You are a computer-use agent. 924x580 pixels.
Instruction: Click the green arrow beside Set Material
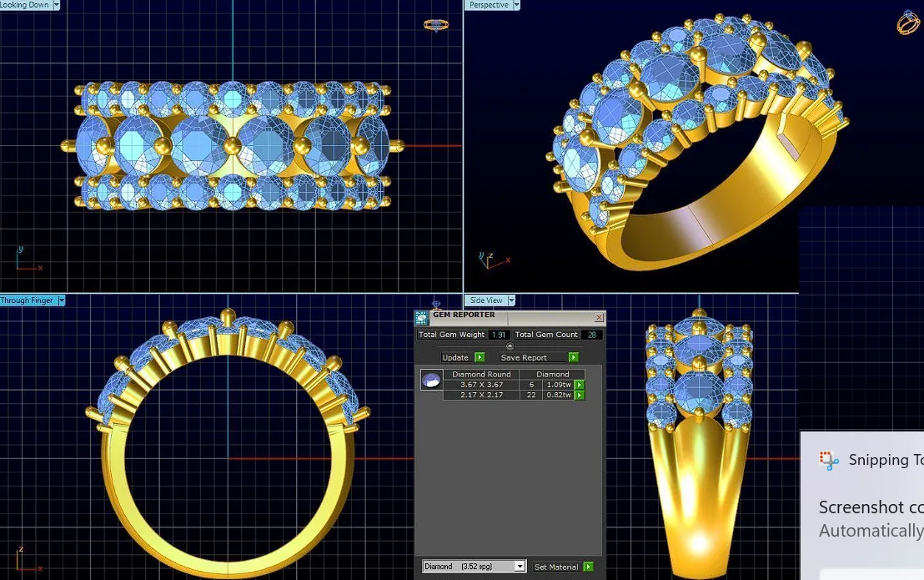[x=588, y=567]
